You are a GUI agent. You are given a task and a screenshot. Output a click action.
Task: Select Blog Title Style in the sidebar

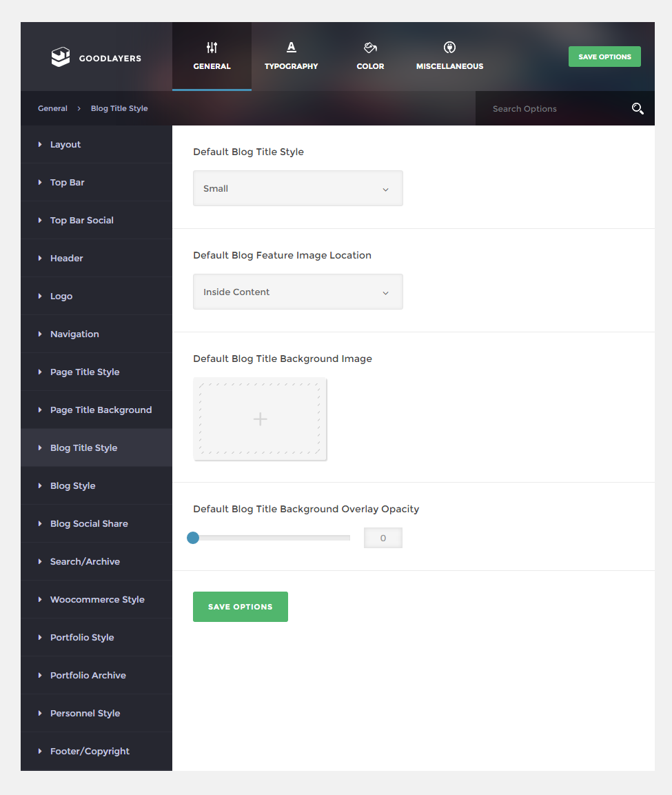click(x=96, y=447)
